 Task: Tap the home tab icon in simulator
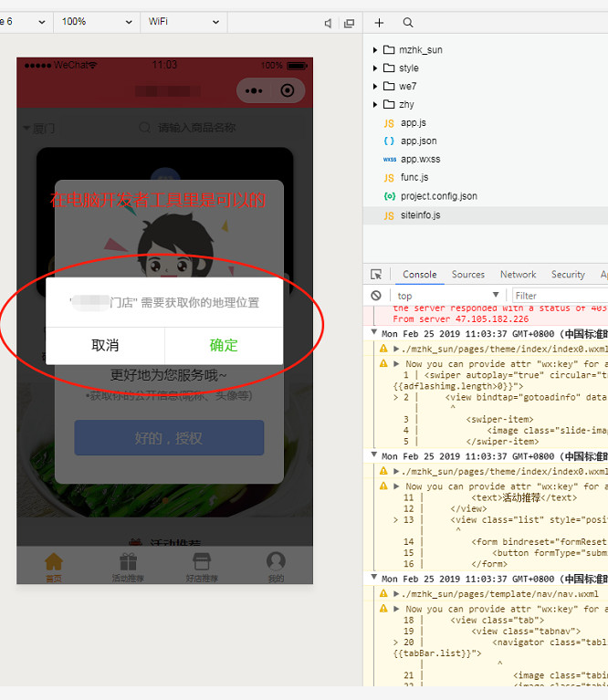tap(54, 561)
